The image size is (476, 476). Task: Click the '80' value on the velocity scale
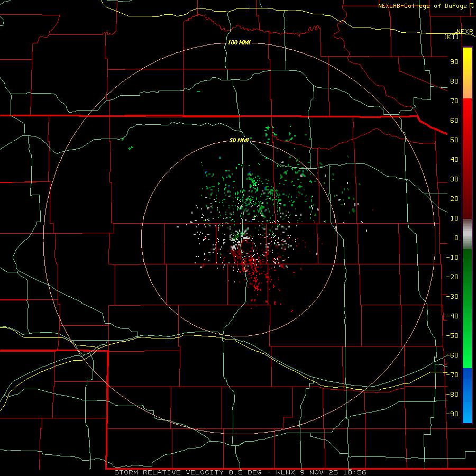(454, 81)
